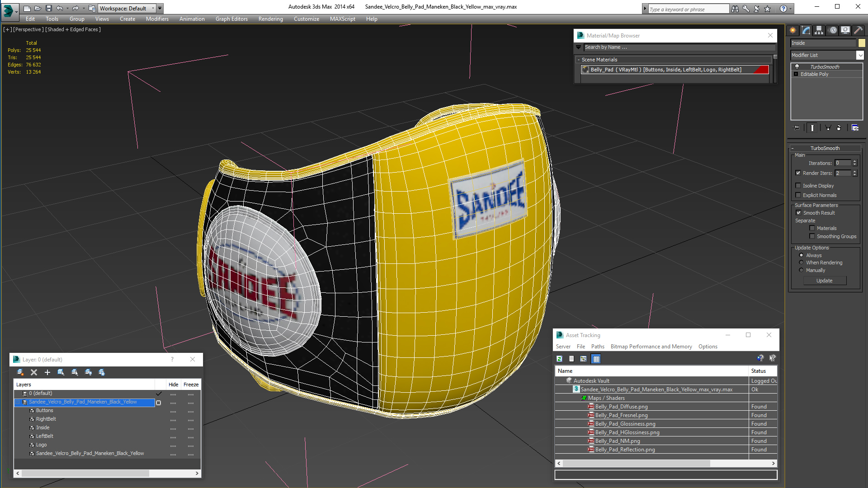Toggle Show End Result in modifier stack
The image size is (868, 488).
tap(812, 128)
